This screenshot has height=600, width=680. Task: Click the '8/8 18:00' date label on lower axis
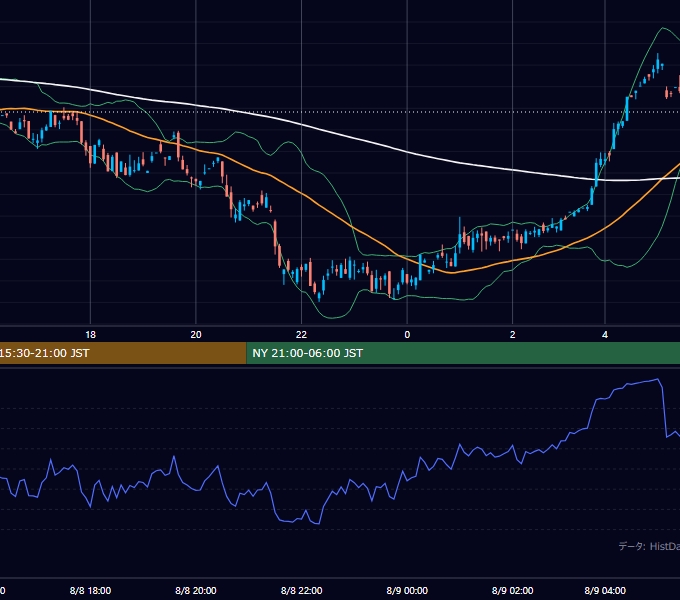tap(90, 590)
